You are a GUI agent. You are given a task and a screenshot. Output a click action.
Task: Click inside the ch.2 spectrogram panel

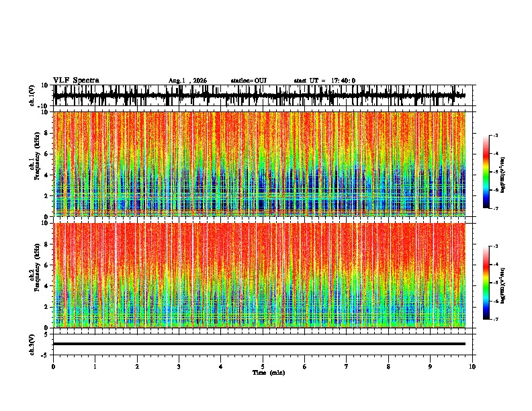[x=259, y=275]
